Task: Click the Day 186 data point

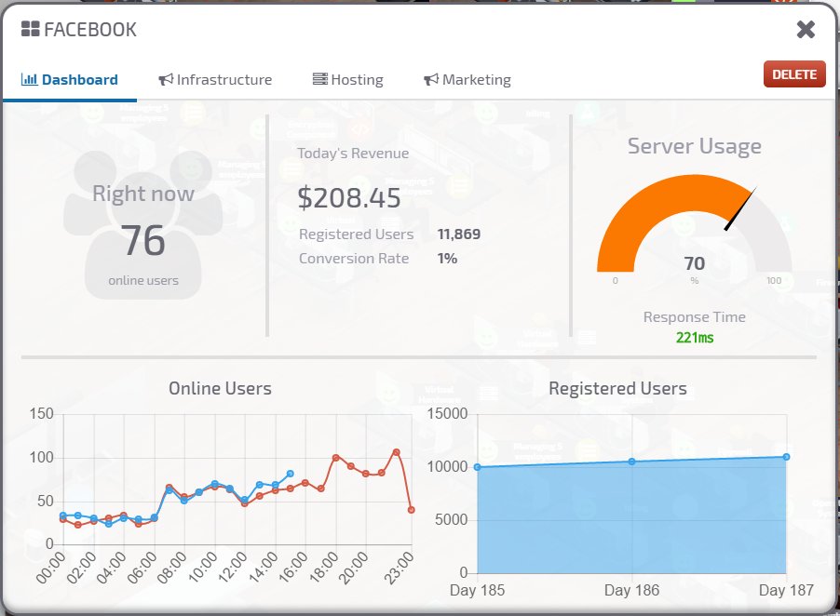Action: [x=631, y=462]
